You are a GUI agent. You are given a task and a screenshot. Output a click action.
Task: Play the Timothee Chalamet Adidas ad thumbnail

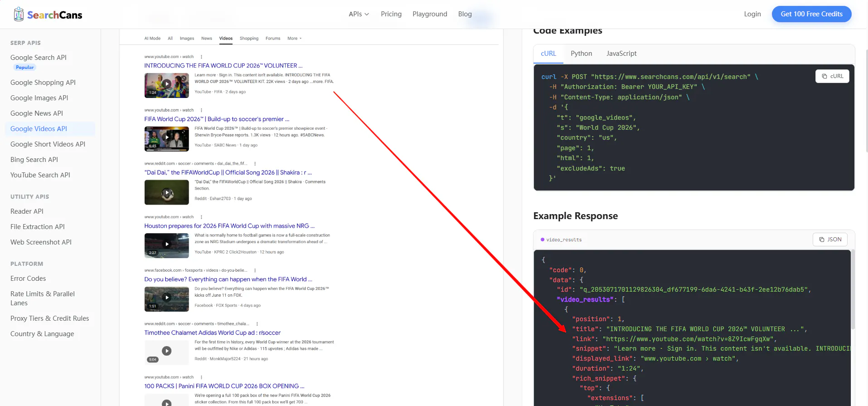pos(167,352)
